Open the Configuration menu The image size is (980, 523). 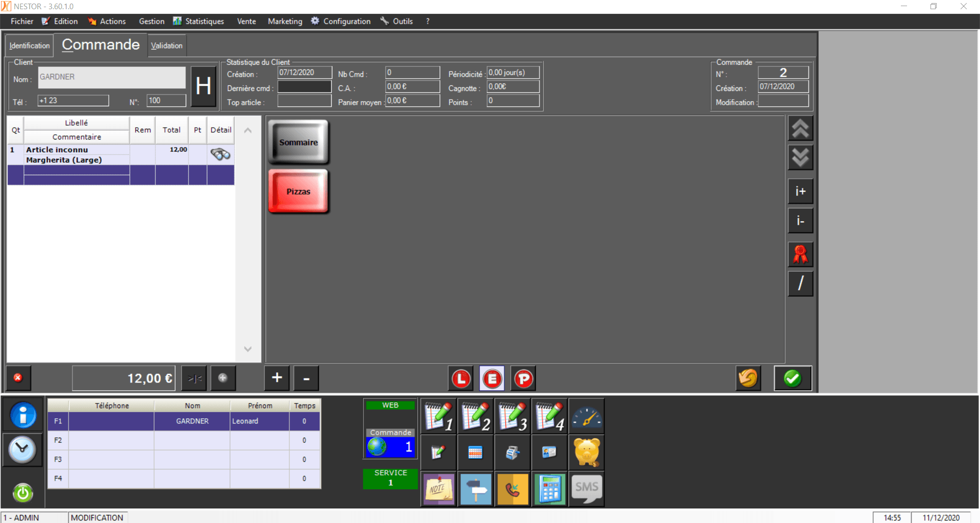point(341,21)
